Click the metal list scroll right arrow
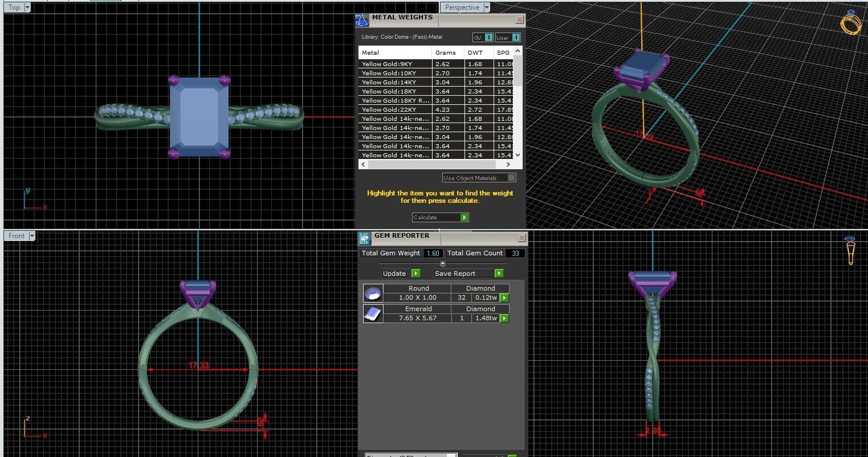Viewport: 868px width, 457px height. pyautogui.click(x=509, y=164)
